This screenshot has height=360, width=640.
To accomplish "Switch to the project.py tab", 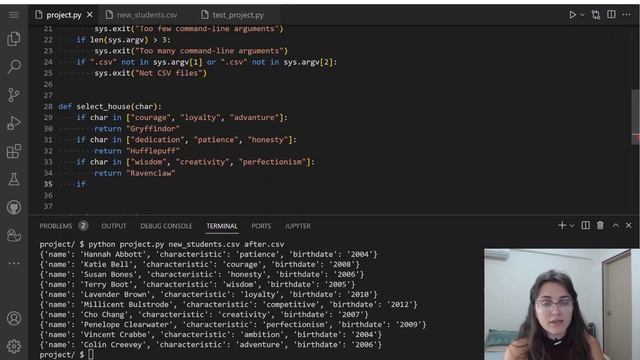I will click(64, 15).
